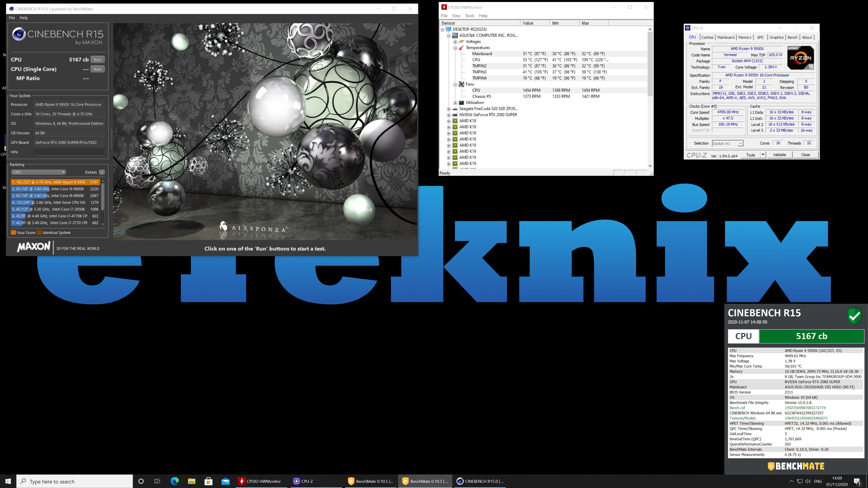Open the Tools dropdown arrow in CPU-Z
The height and width of the screenshot is (488, 868).
763,155
